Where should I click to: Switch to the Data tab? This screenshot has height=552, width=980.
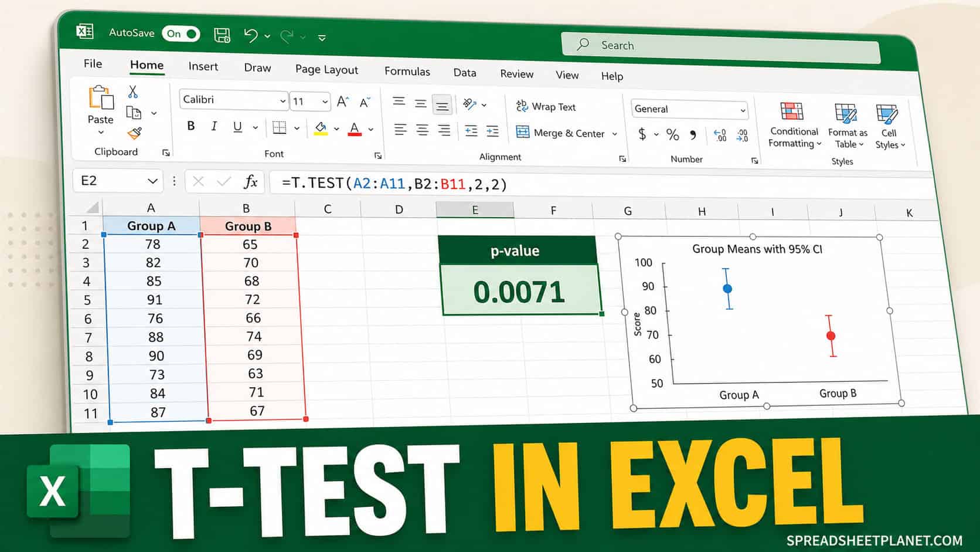465,72
